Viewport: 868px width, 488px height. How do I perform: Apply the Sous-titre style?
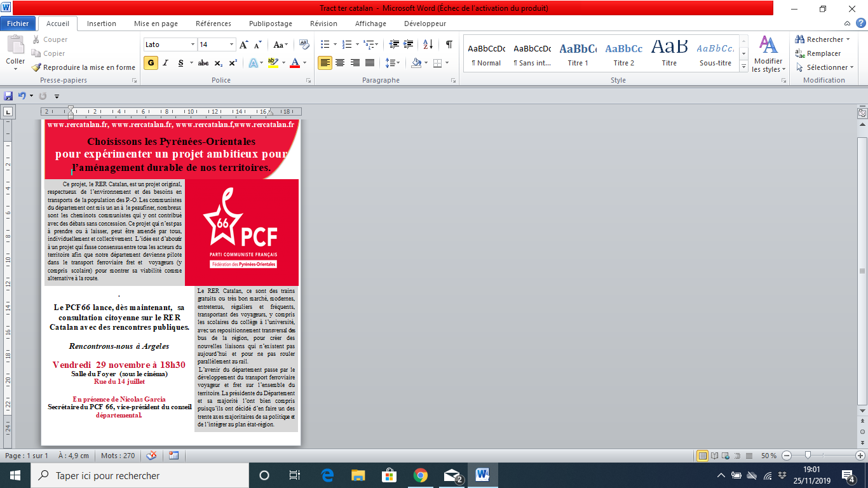coord(715,54)
